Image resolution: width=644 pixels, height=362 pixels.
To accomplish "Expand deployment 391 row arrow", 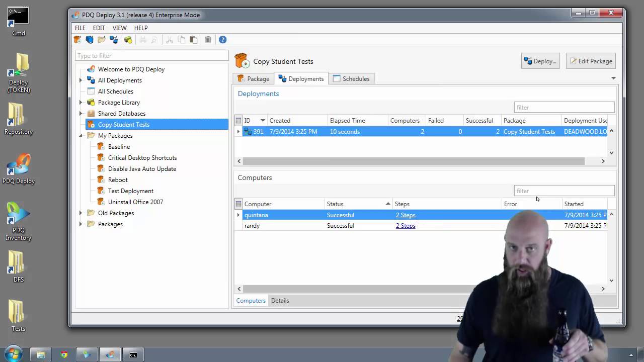I will tap(238, 132).
